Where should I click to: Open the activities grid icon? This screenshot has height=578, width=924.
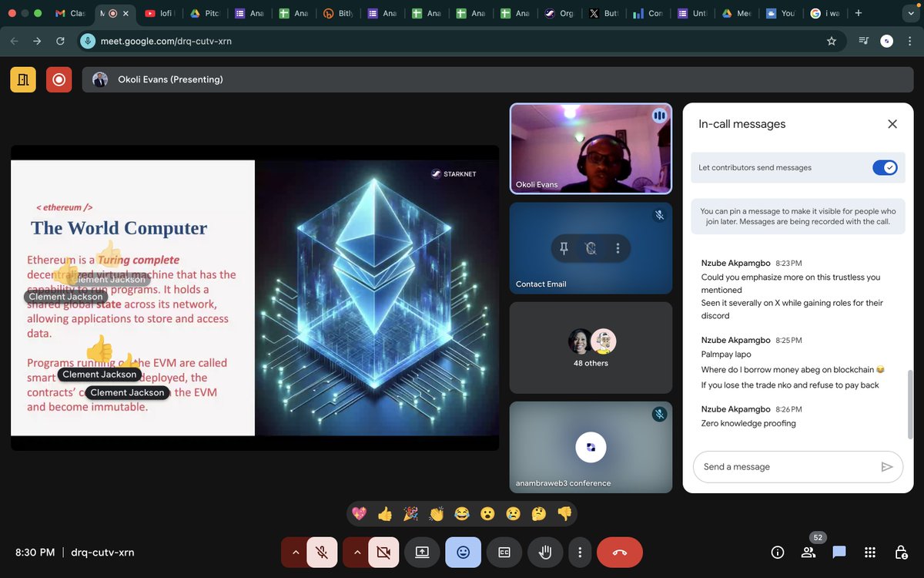point(870,552)
